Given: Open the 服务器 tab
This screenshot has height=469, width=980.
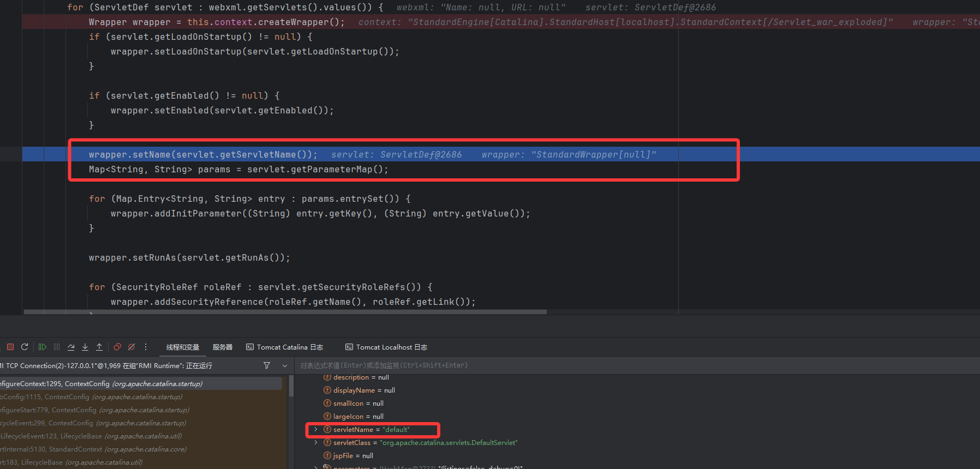Looking at the screenshot, I should [x=223, y=347].
